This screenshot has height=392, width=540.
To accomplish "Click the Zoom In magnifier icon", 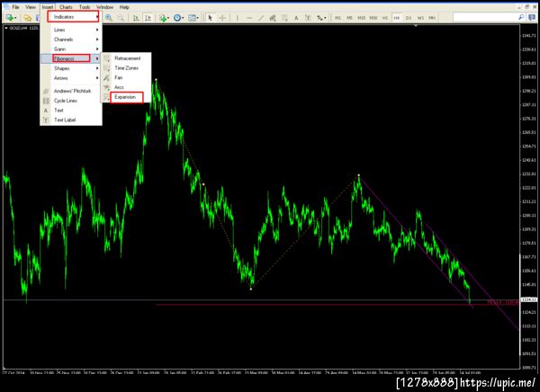I will 109,18.
